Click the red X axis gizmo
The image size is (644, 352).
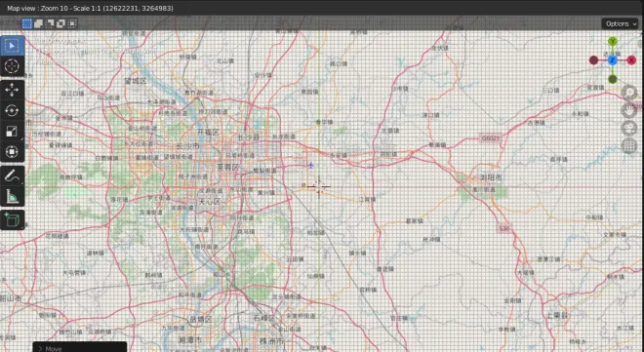click(x=631, y=60)
